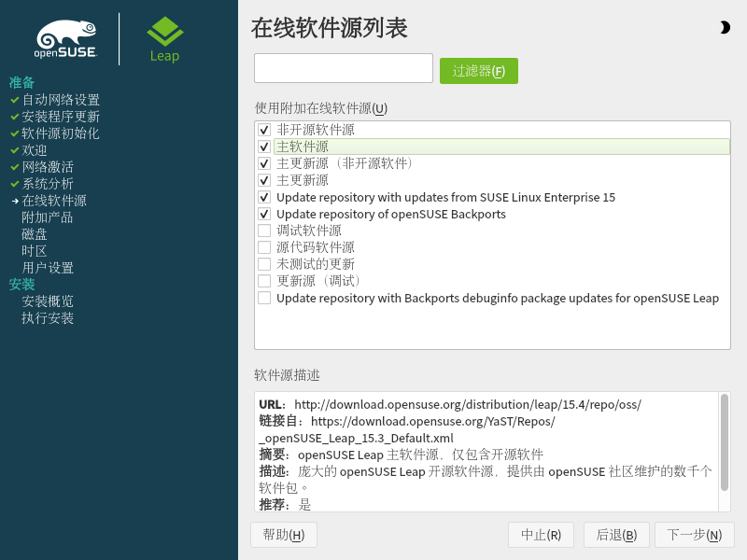Abort installation with 中止 button
Viewport: 747px width, 560px height.
pyautogui.click(x=541, y=535)
